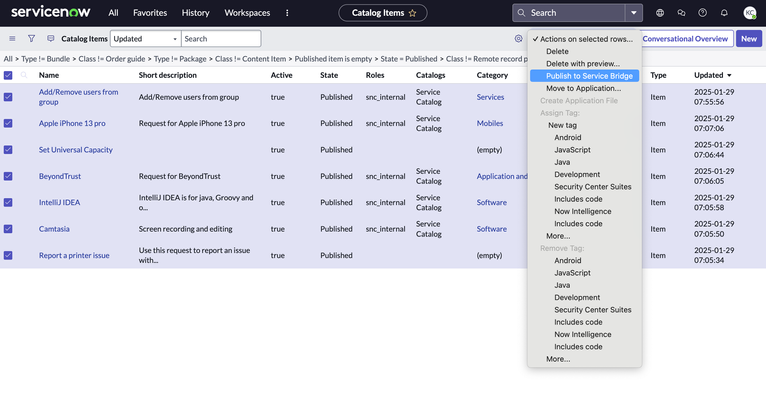The image size is (766, 399).
Task: Click 'State = Published' breadcrumb filter
Action: [408, 59]
